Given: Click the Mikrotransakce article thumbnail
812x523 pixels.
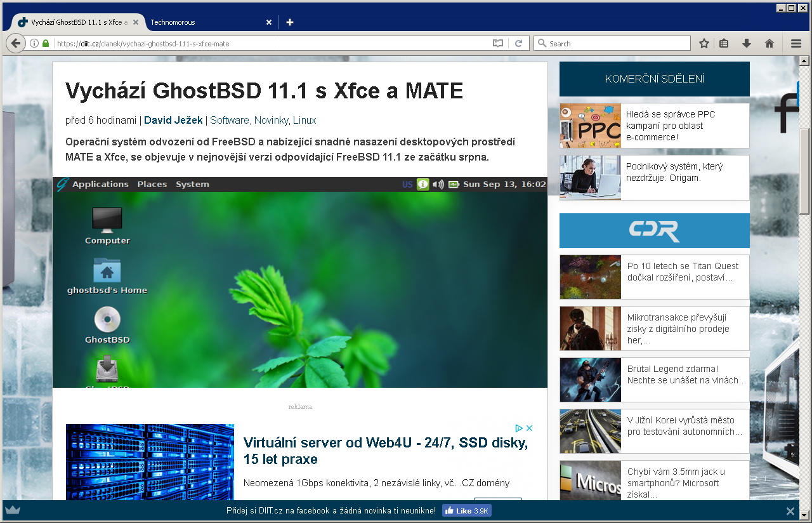Looking at the screenshot, I should (x=590, y=328).
